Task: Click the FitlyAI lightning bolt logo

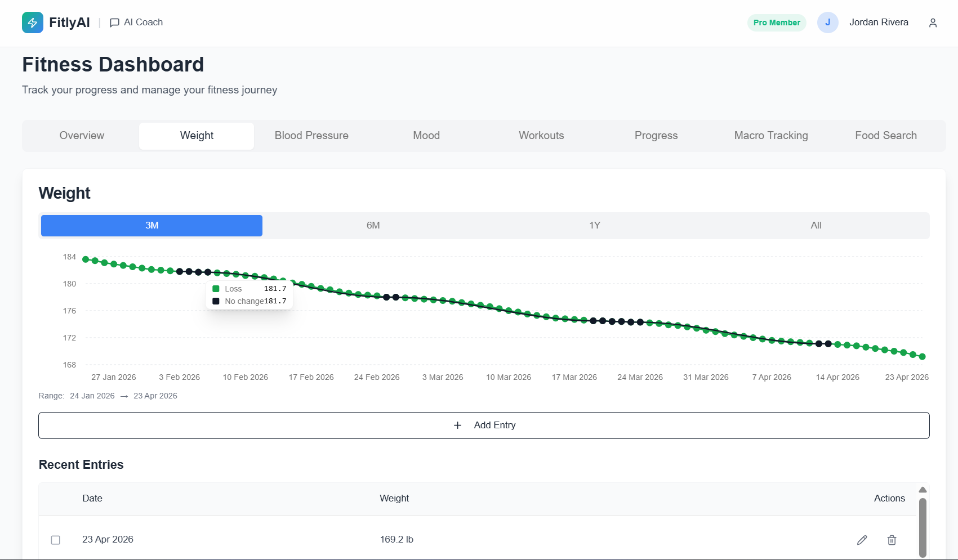Action: pyautogui.click(x=33, y=23)
